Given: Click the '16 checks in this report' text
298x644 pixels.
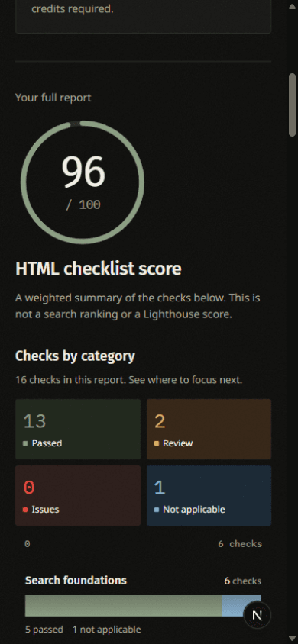Looking at the screenshot, I should (x=70, y=380).
